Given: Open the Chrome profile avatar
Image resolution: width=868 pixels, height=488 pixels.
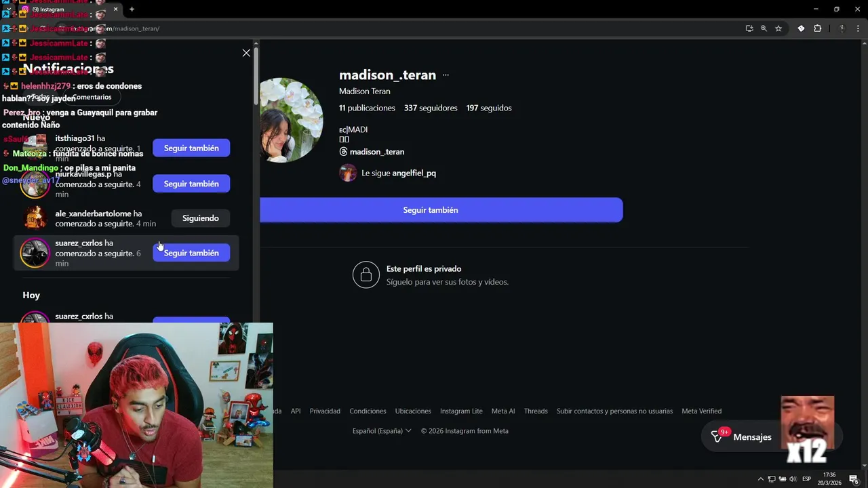Looking at the screenshot, I should coord(842,28).
